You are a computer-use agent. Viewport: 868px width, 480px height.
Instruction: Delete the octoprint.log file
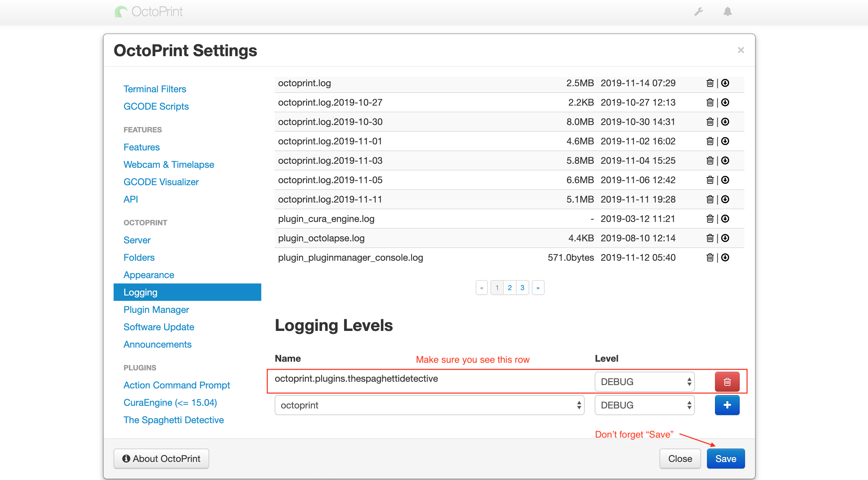710,83
